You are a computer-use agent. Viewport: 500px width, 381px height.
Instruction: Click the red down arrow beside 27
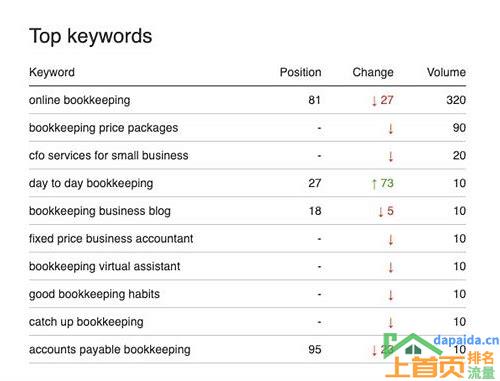tap(374, 100)
